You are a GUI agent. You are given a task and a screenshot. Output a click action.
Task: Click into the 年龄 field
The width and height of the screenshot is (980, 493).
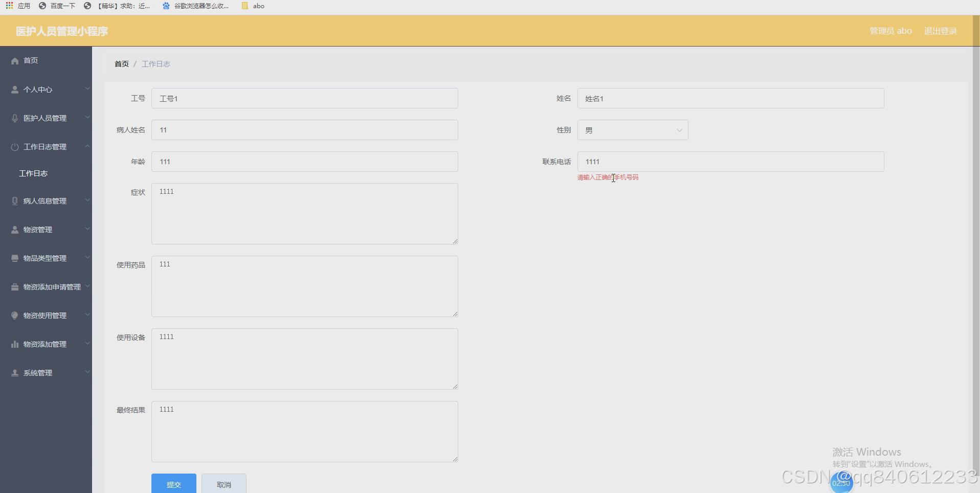coord(305,162)
